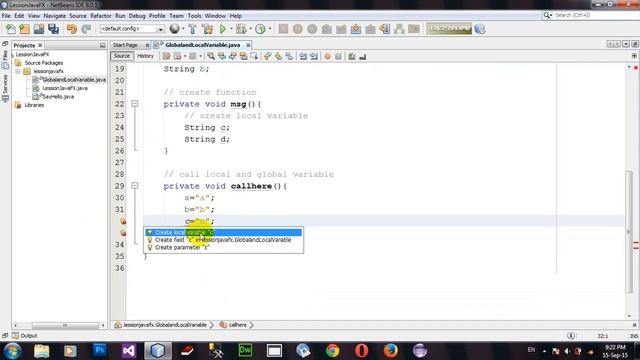Click the Shift Line Left icon in editor toolbar

pyautogui.click(x=303, y=56)
